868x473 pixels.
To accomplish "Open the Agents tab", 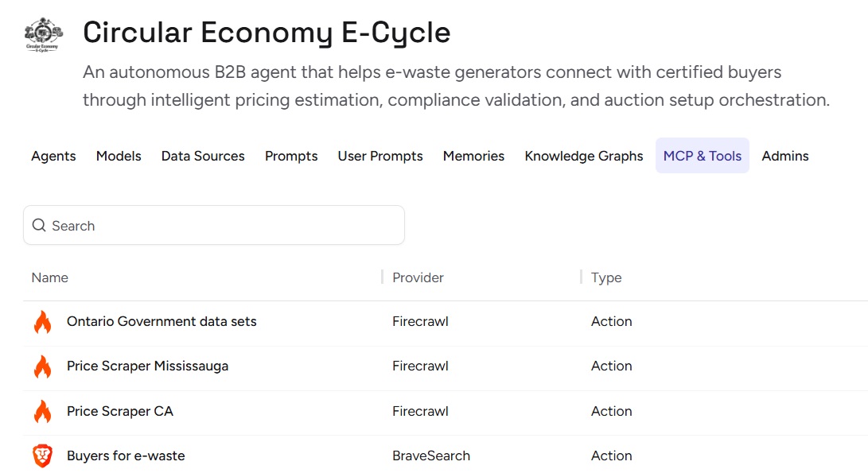I will coord(53,156).
